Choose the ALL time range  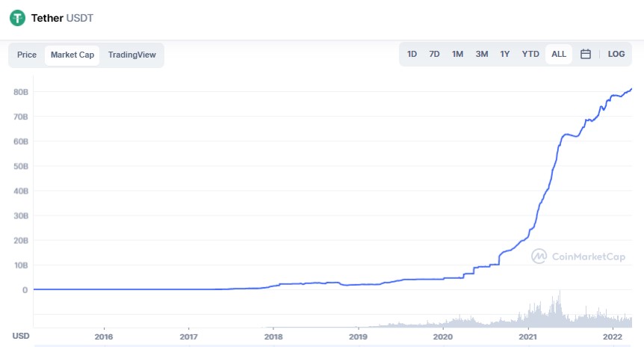click(559, 55)
